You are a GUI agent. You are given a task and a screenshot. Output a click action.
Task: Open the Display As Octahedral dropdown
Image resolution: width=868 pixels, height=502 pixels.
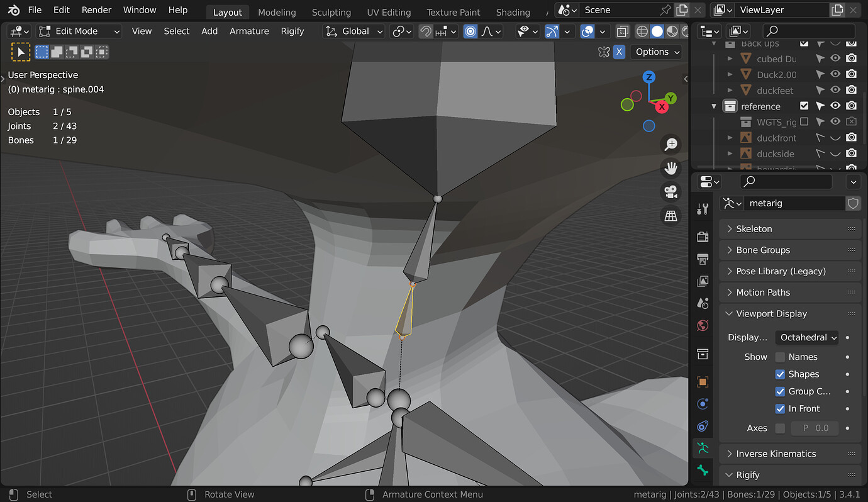pyautogui.click(x=807, y=337)
